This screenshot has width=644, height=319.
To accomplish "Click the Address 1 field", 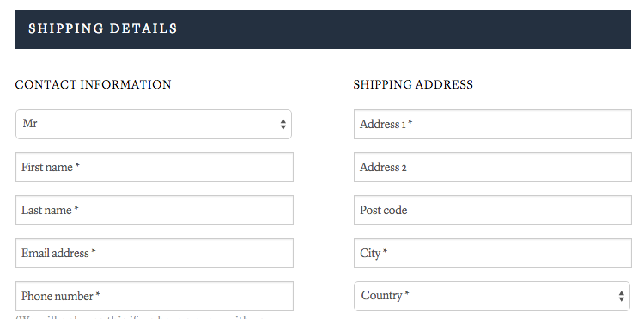I will [x=493, y=124].
